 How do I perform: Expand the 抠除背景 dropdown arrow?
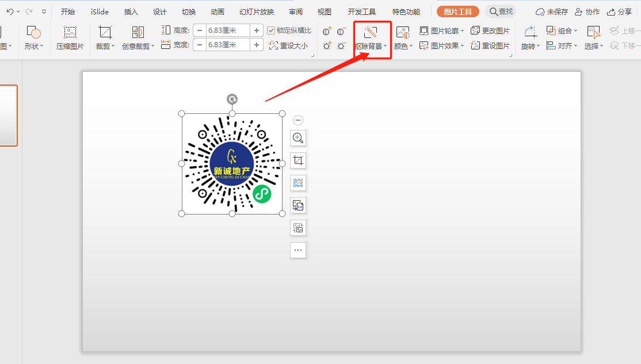(x=386, y=46)
